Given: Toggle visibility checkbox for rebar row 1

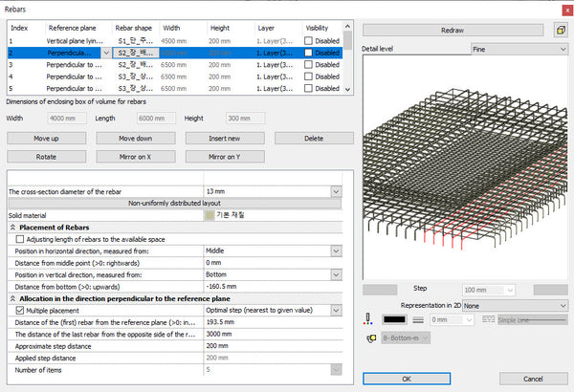Looking at the screenshot, I should click(309, 42).
